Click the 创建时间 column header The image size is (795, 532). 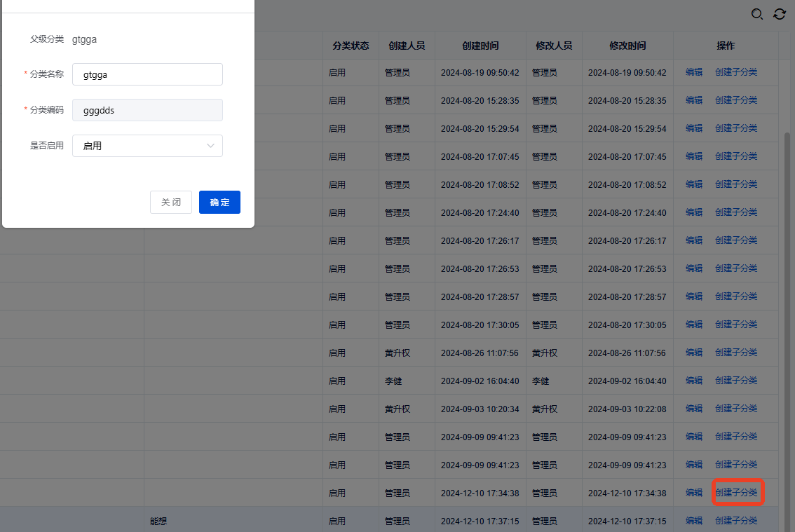pos(480,46)
